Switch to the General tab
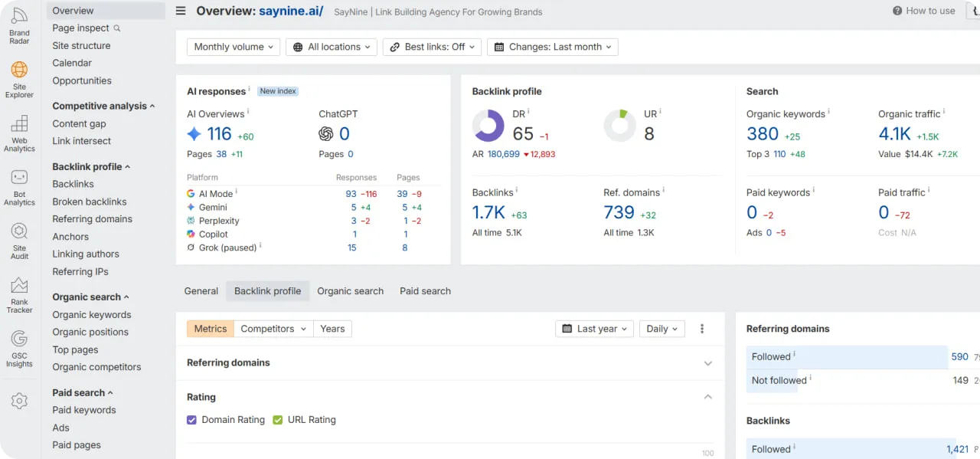 point(201,291)
